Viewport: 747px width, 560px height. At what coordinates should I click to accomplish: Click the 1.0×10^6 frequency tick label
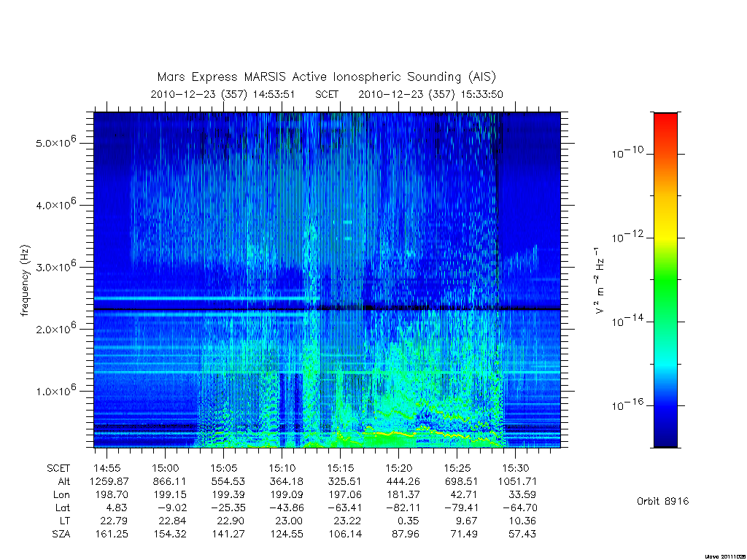point(55,391)
